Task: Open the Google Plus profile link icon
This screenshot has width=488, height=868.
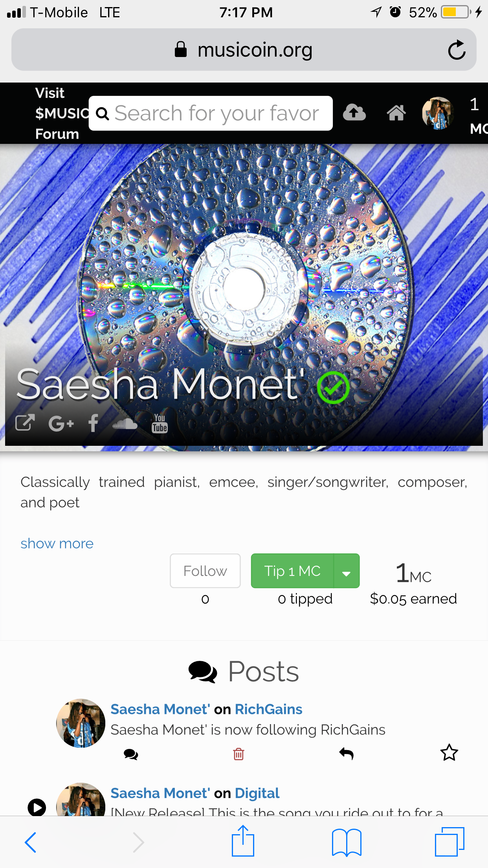Action: (x=61, y=423)
